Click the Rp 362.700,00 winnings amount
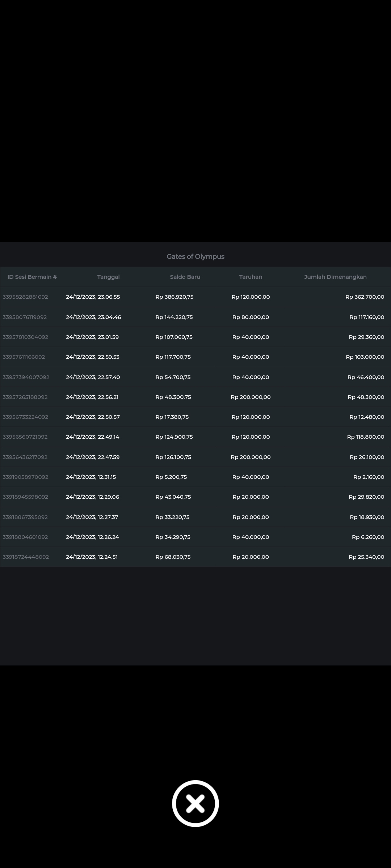391x868 pixels. coord(365,297)
